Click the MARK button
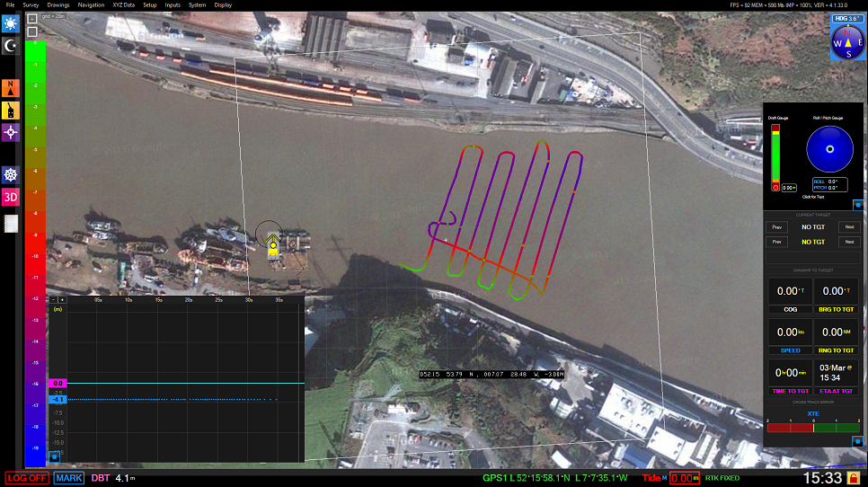Screen dimensions: 868x487 [69, 478]
